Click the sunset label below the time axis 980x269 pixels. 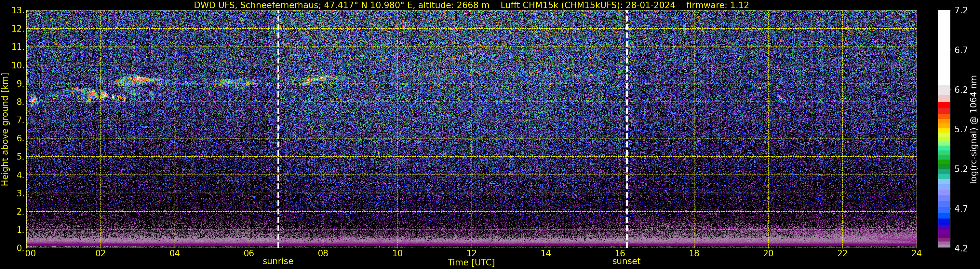[626, 262]
